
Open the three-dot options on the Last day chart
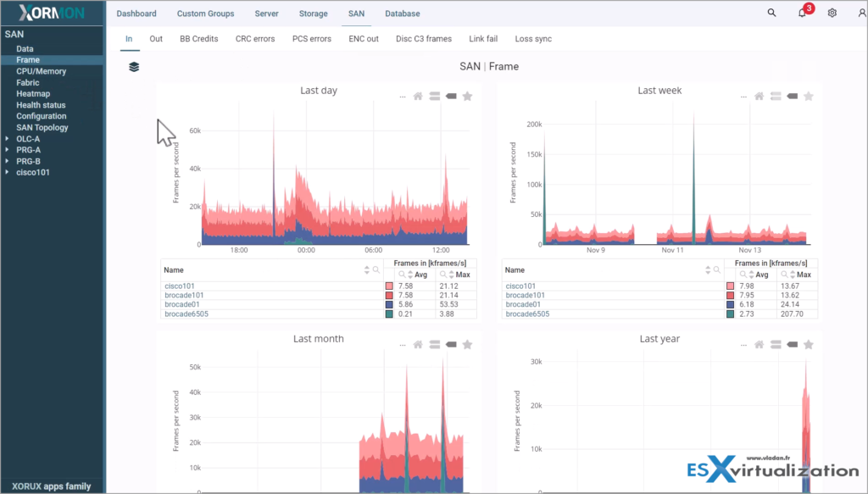tap(402, 97)
